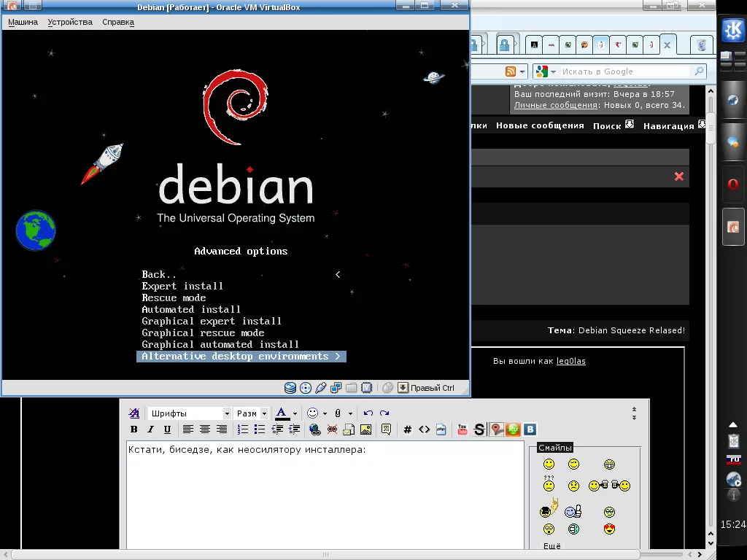Screen dimensions: 747x560
Task: Click the insert hyperlink globe icon
Action: click(x=314, y=429)
